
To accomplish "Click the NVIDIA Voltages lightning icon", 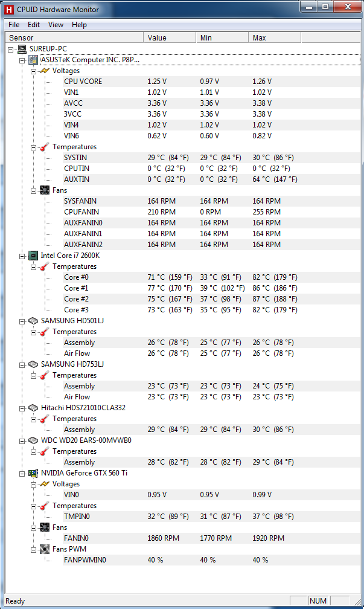I will coord(45,484).
